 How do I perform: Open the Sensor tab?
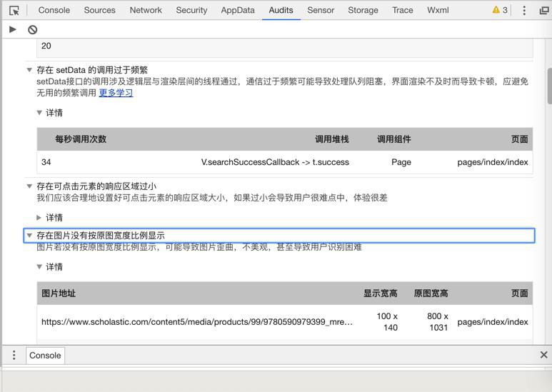[321, 10]
